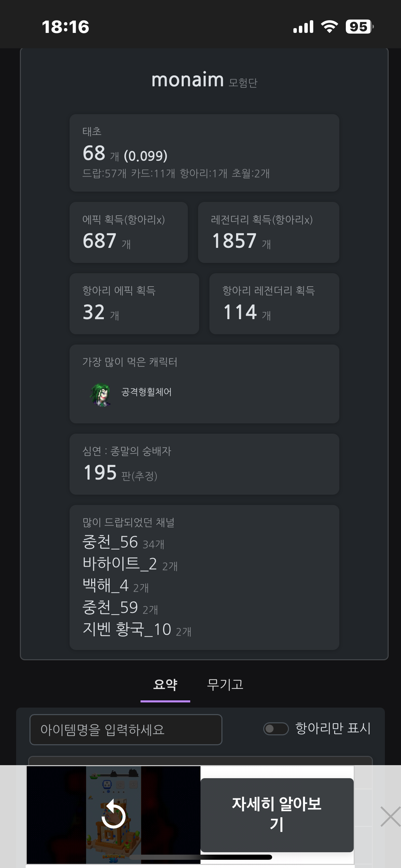Tap the 에픽 획득 687개 card
Viewport: 401px width, 868px height.
click(129, 232)
